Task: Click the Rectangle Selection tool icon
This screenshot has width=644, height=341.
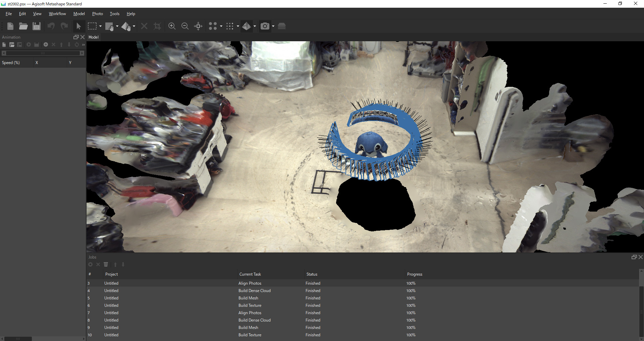Action: (92, 26)
